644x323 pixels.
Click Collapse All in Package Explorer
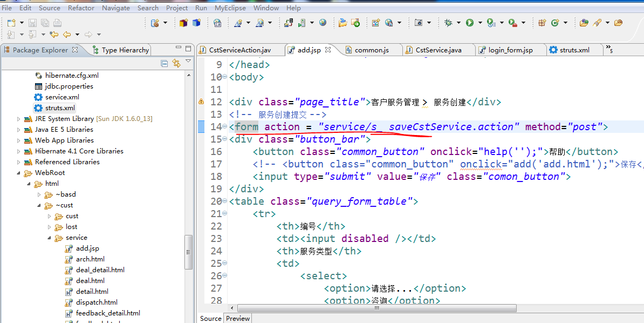click(x=165, y=63)
